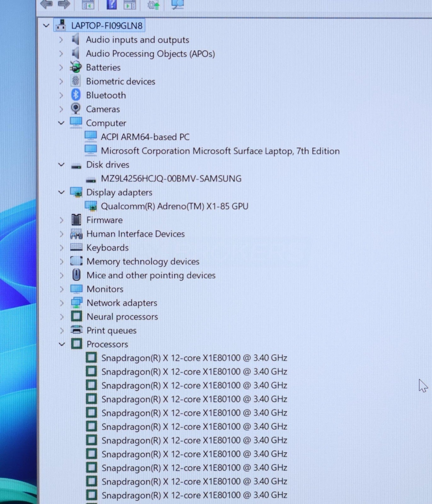Click the Back arrow in toolbar
Viewport: 432px width, 504px height.
tap(46, 4)
